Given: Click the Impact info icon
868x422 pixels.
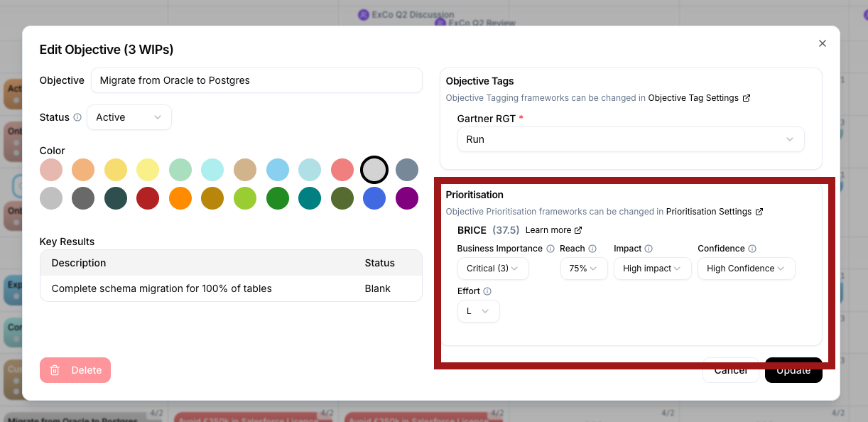Looking at the screenshot, I should click(x=649, y=249).
